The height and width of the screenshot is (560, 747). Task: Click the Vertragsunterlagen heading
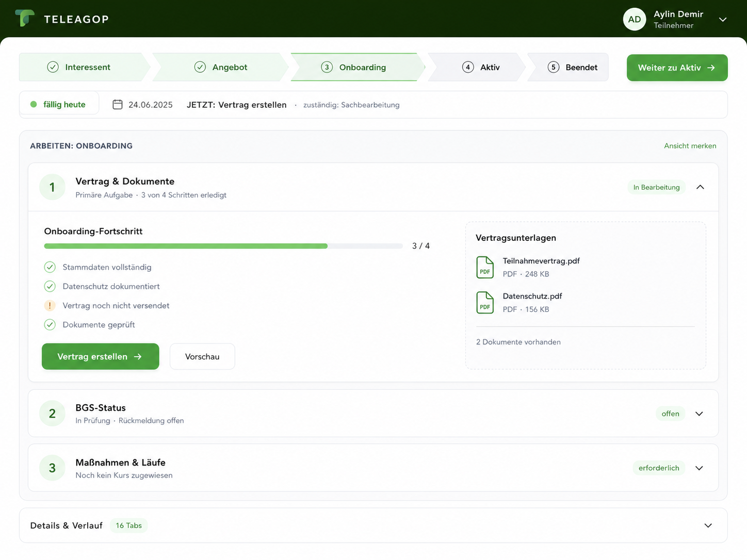click(x=516, y=238)
